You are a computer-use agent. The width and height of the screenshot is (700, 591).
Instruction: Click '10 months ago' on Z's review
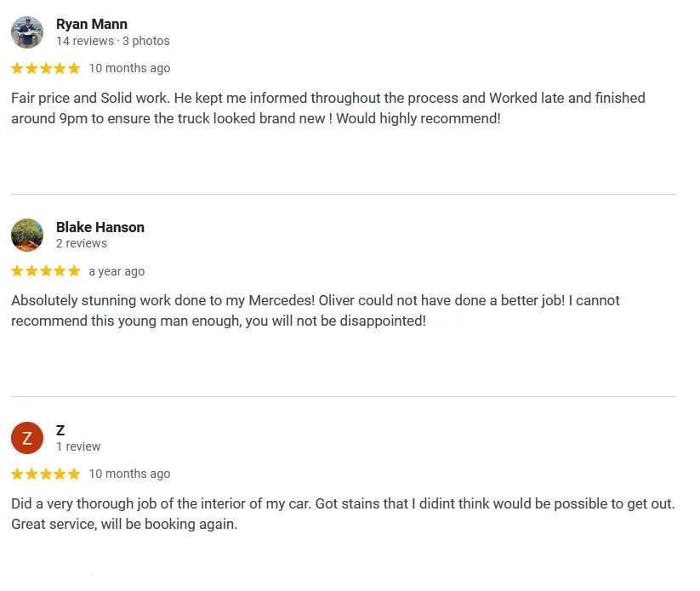pyautogui.click(x=129, y=474)
